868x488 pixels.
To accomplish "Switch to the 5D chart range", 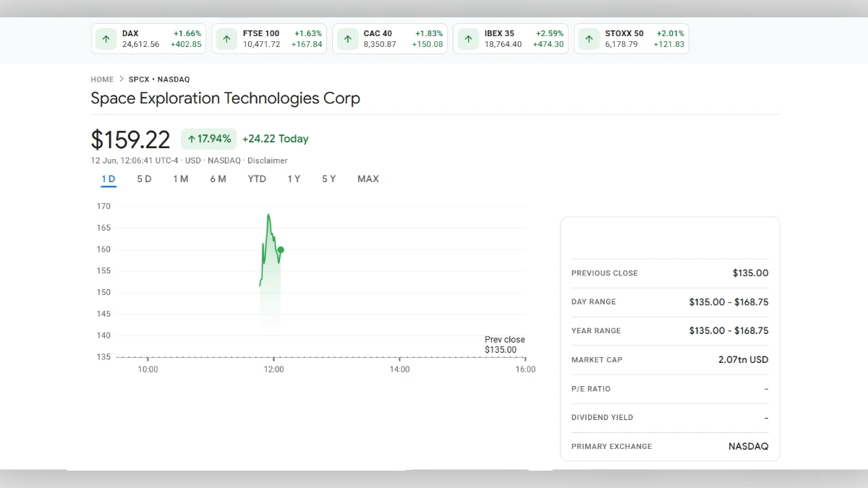I will tap(145, 179).
